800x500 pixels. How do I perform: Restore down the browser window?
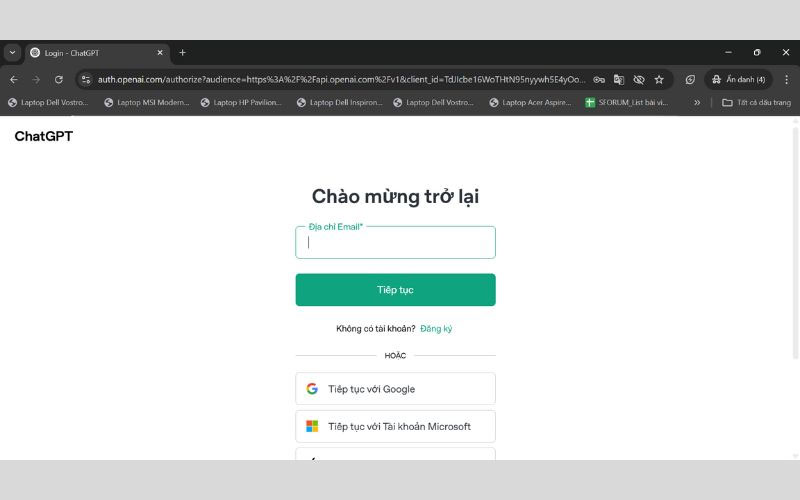(x=757, y=52)
